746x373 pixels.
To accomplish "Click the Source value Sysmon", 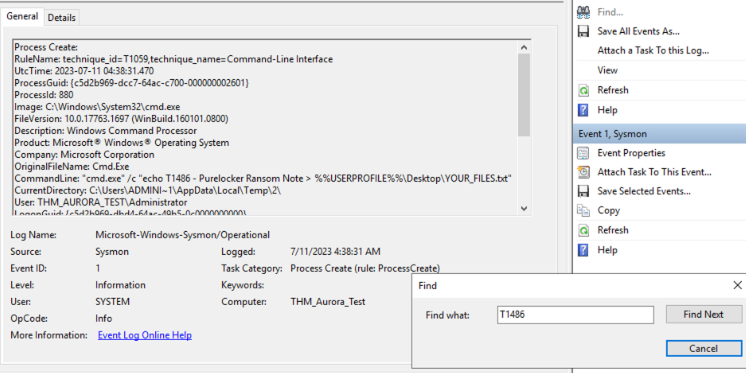I will click(x=112, y=252).
